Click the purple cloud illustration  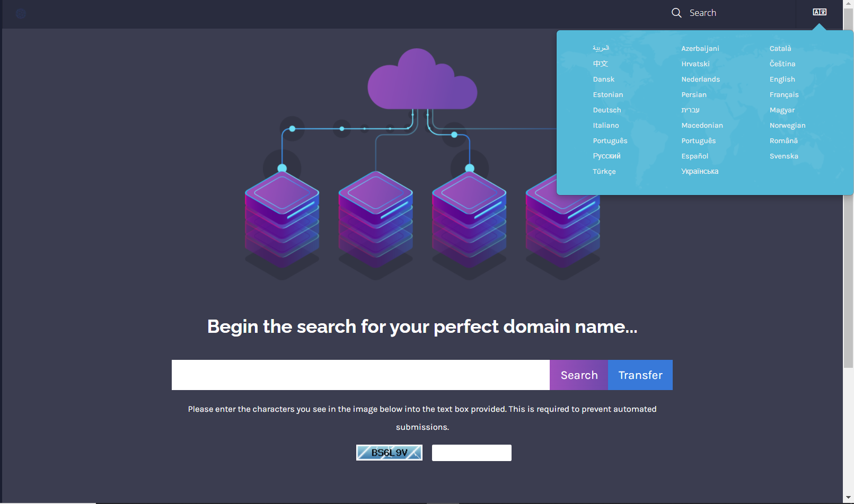pyautogui.click(x=422, y=81)
